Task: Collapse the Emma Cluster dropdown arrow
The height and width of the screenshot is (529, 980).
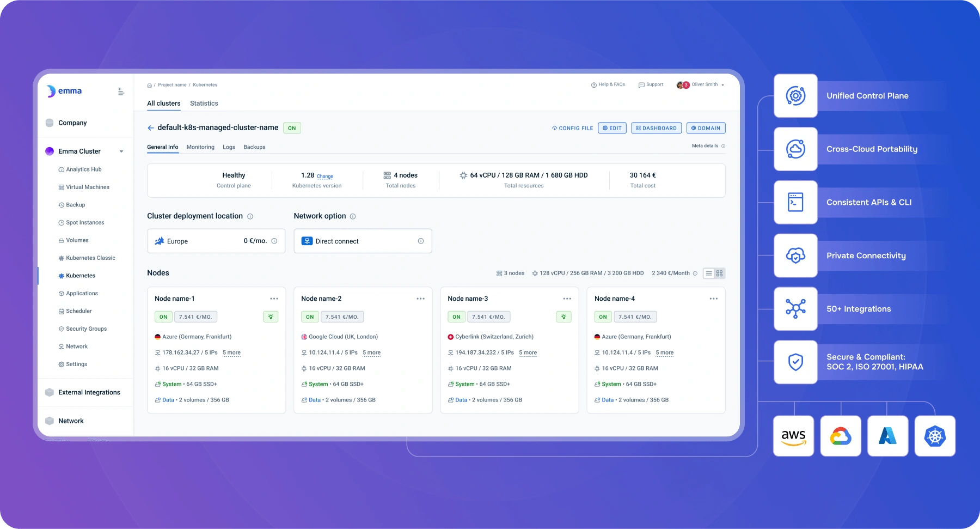Action: coord(121,151)
